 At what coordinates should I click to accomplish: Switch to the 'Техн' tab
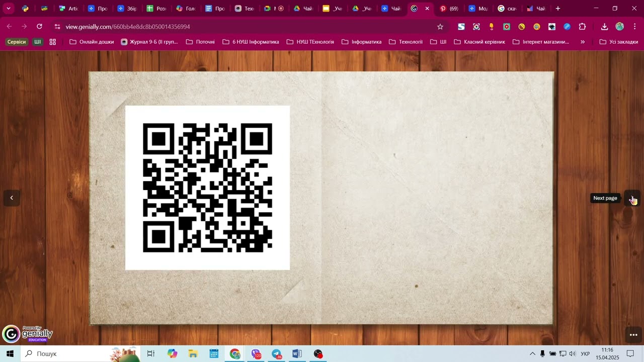[x=244, y=9]
